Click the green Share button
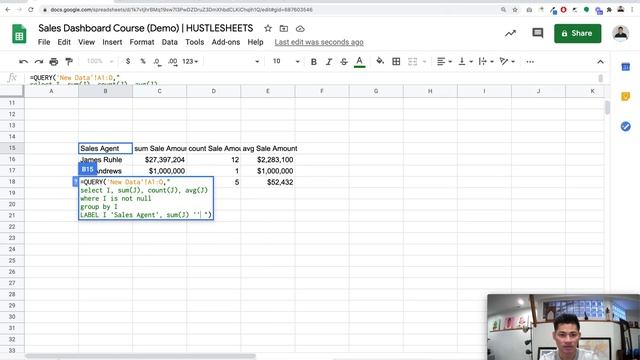The width and height of the screenshot is (640, 360). [578, 33]
